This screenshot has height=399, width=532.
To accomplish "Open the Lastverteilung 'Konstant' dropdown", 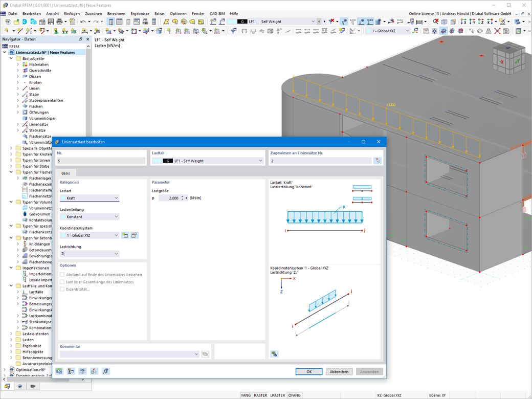I will [90, 217].
